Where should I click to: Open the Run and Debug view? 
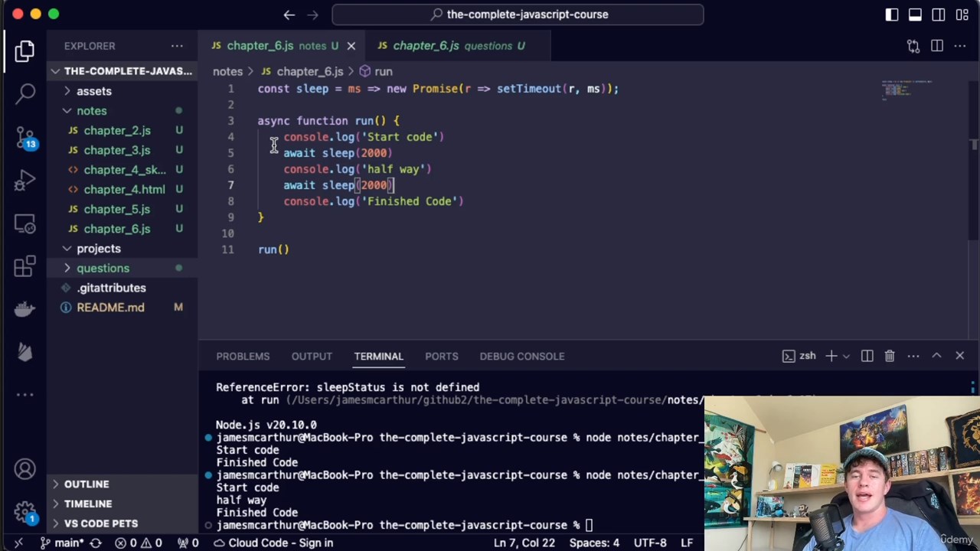[24, 181]
